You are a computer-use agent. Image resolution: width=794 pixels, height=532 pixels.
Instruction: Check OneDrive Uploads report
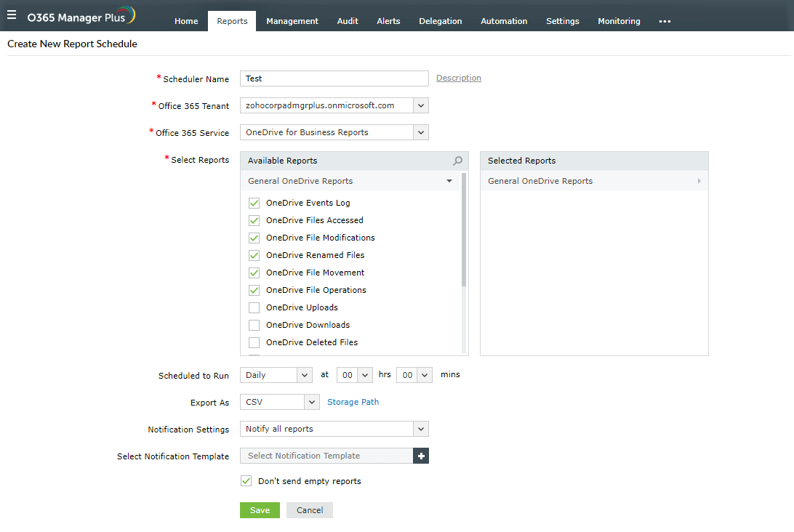point(254,307)
